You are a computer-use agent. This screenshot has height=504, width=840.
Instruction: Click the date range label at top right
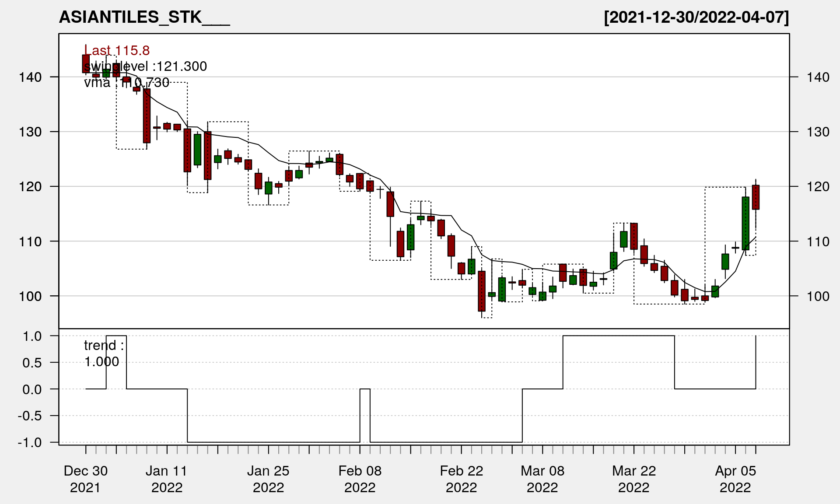(696, 17)
